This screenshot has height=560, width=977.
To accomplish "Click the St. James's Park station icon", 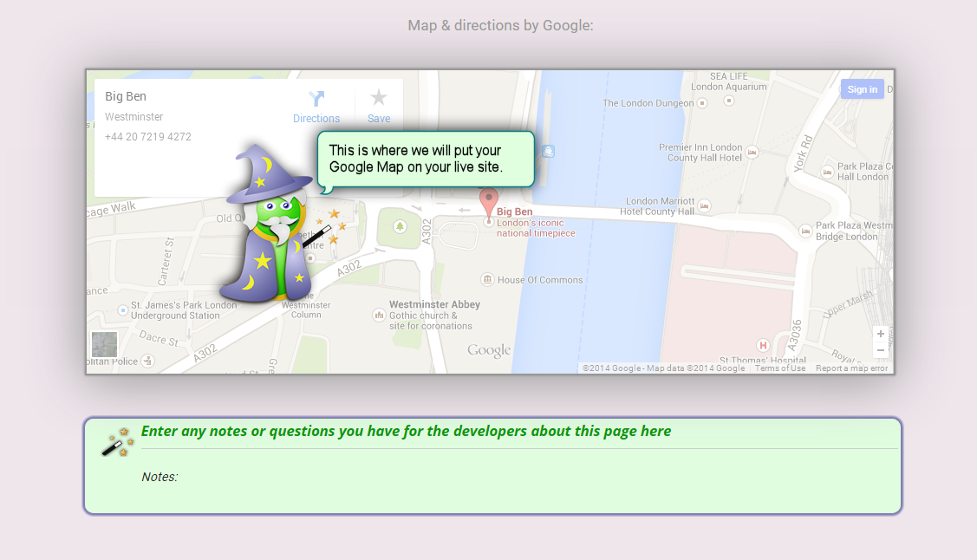I will 120,310.
